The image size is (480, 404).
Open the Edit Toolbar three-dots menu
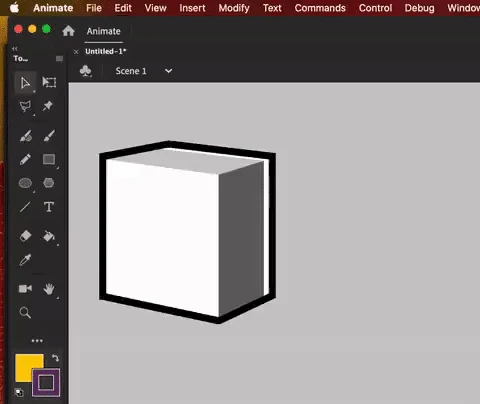pyautogui.click(x=37, y=341)
